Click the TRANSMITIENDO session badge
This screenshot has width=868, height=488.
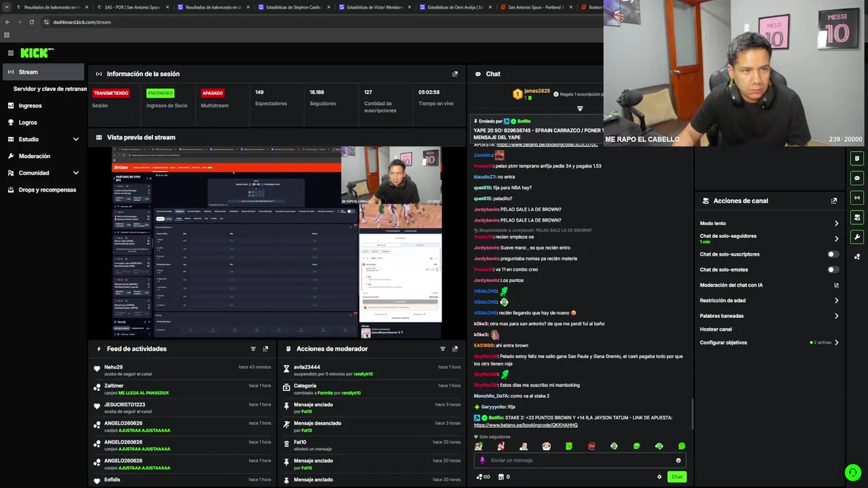(x=111, y=93)
